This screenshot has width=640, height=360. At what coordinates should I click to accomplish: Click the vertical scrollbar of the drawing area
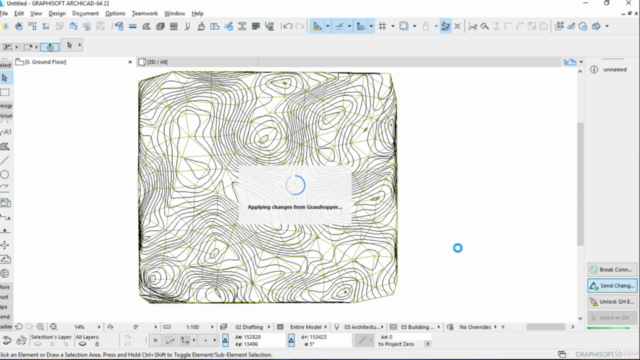pos(580,184)
